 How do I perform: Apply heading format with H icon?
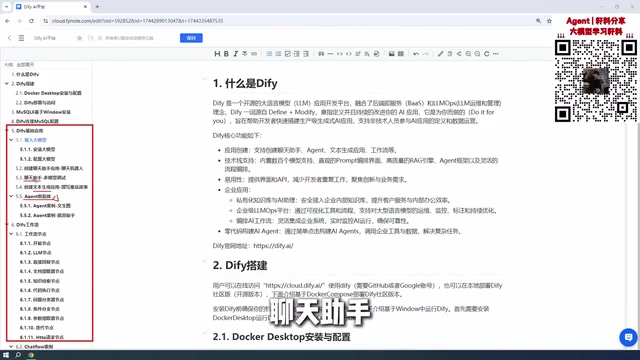217,54
